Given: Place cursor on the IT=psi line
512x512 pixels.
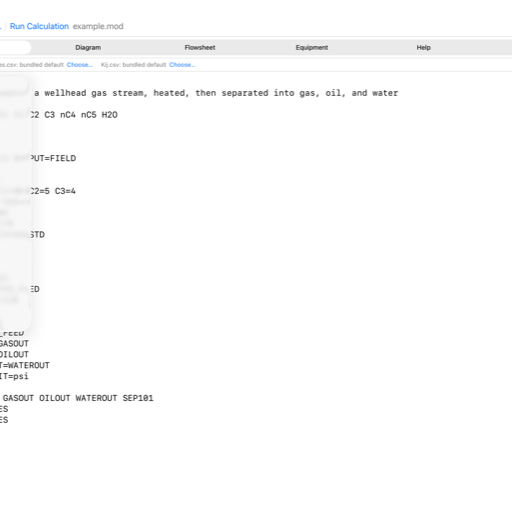Looking at the screenshot, I should tap(14, 376).
